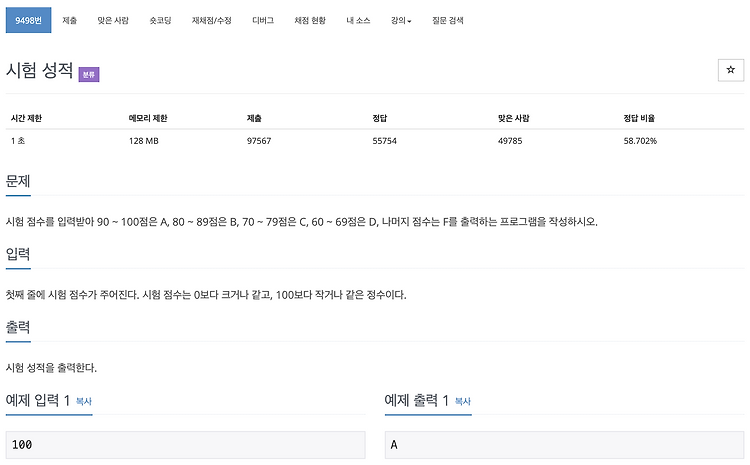
Task: Click the sample input box containing 100
Action: [186, 445]
